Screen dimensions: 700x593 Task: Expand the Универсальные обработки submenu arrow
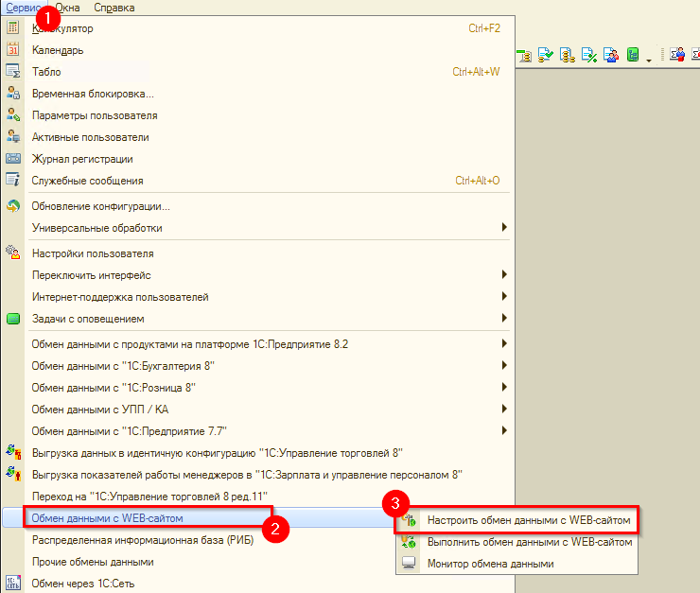504,228
